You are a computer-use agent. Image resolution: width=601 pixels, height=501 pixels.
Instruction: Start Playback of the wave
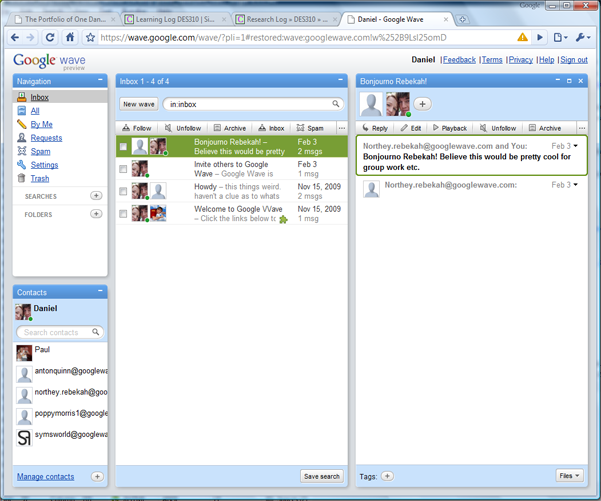pos(450,128)
